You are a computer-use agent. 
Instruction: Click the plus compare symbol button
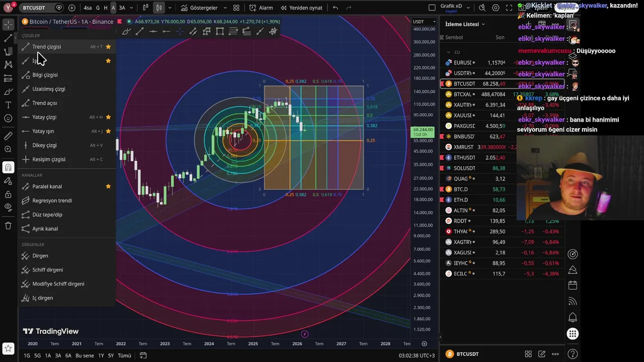point(71,8)
